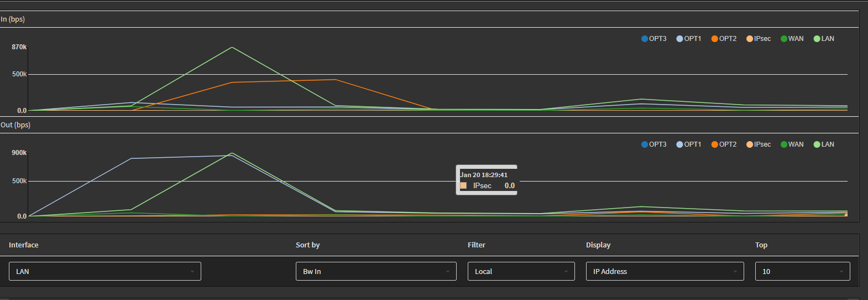The height and width of the screenshot is (300, 868).
Task: Click the Sort by column label
Action: click(x=308, y=245)
